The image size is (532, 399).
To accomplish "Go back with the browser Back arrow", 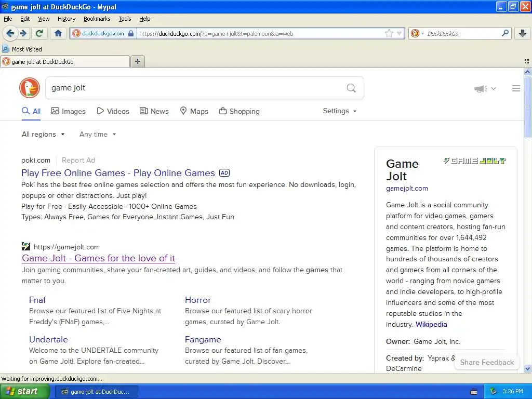I will coord(10,33).
